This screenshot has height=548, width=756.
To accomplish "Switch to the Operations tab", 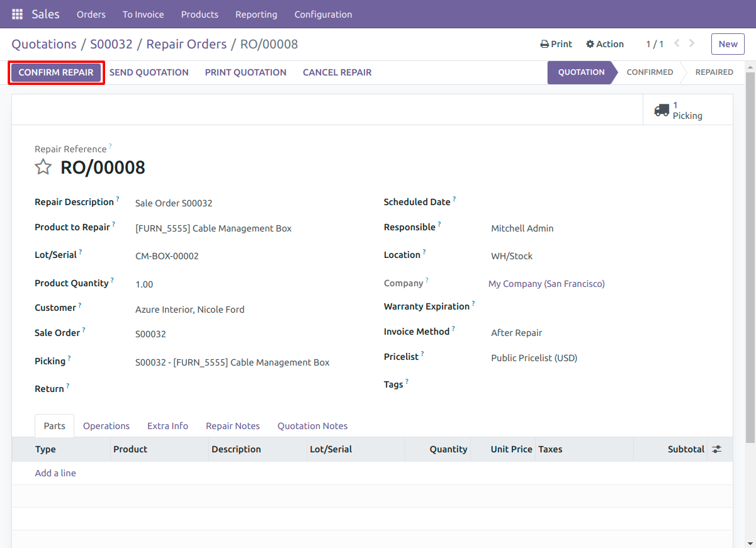I will click(106, 426).
